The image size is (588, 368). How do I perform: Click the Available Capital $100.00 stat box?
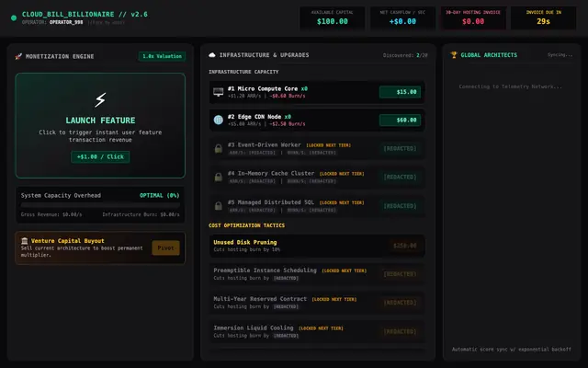click(333, 17)
